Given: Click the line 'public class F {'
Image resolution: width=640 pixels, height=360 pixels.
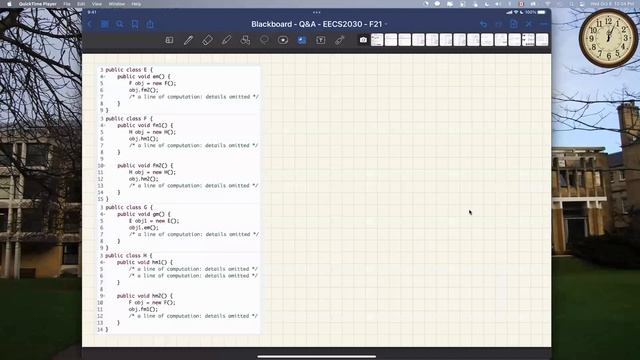Looking at the screenshot, I should pos(129,118).
